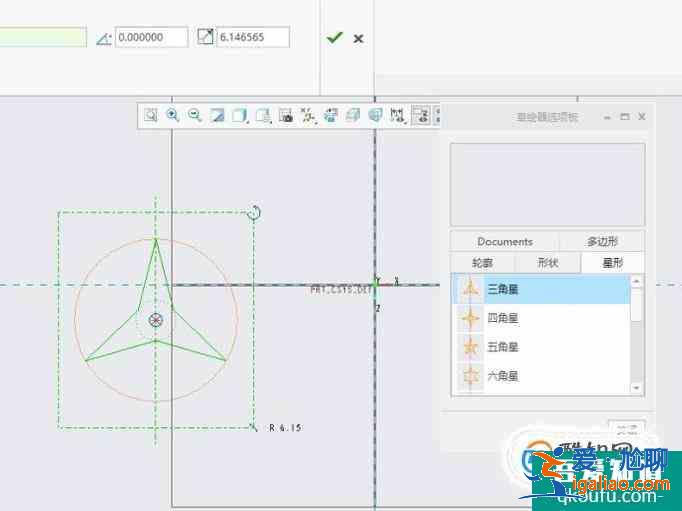Click the view manager camera icon

pos(286,116)
